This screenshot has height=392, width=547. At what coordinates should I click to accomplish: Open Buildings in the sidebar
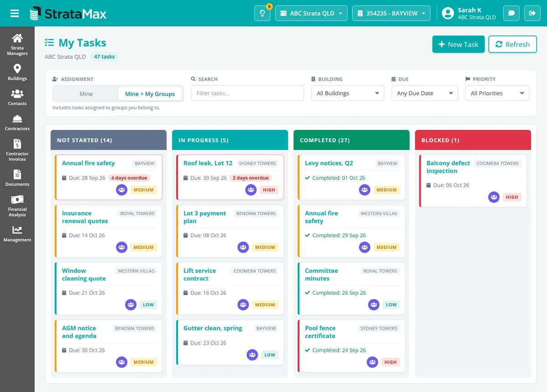pyautogui.click(x=17, y=72)
